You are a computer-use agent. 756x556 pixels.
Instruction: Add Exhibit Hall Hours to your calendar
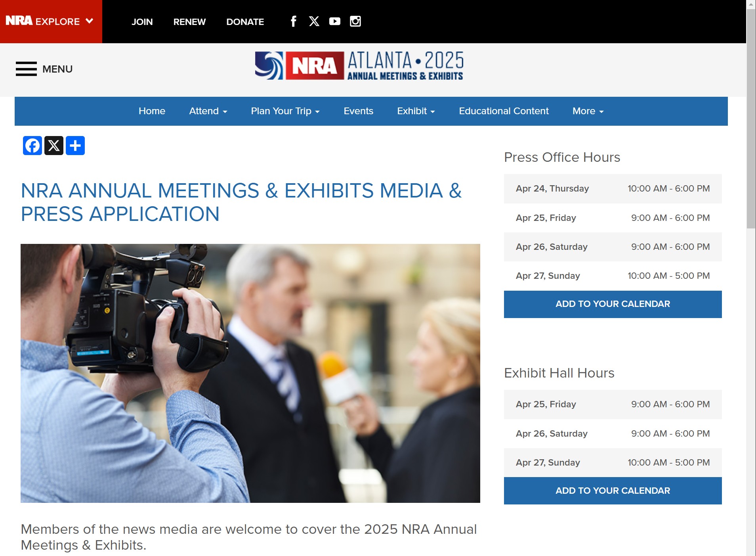tap(613, 491)
